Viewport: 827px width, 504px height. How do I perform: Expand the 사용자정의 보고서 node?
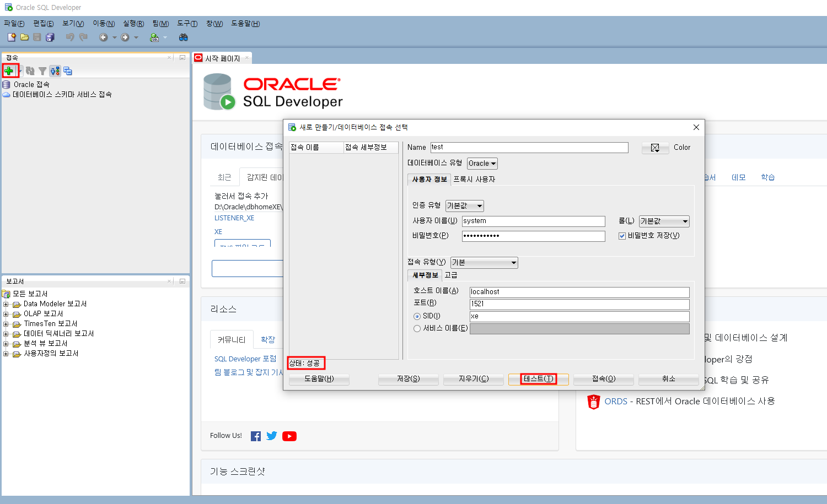click(6, 354)
